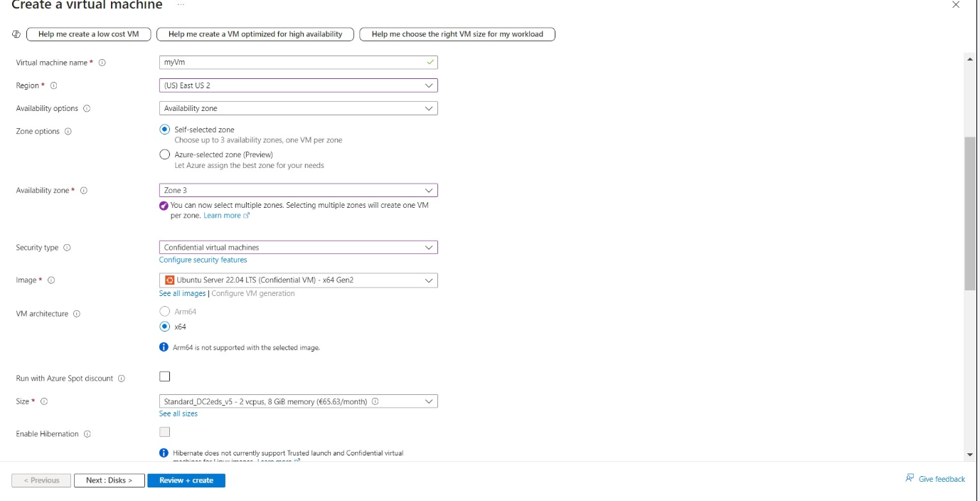
Task: Click the info icon beside Size label
Action: pyautogui.click(x=44, y=401)
